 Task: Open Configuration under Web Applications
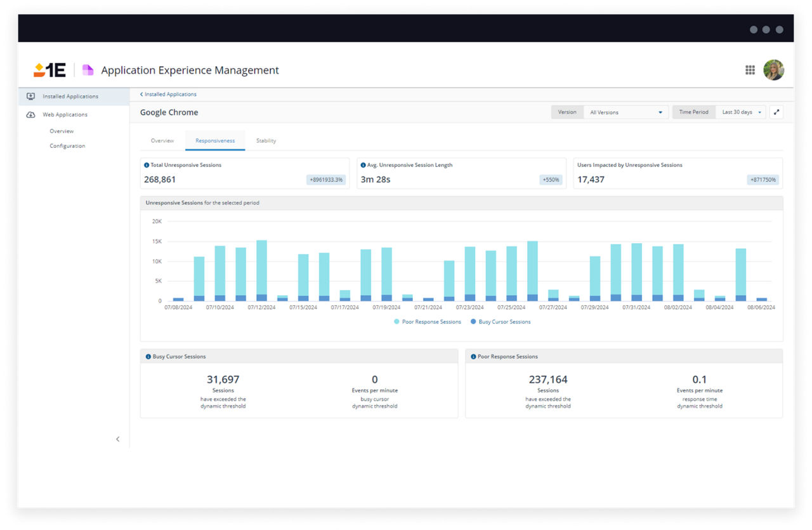click(67, 146)
